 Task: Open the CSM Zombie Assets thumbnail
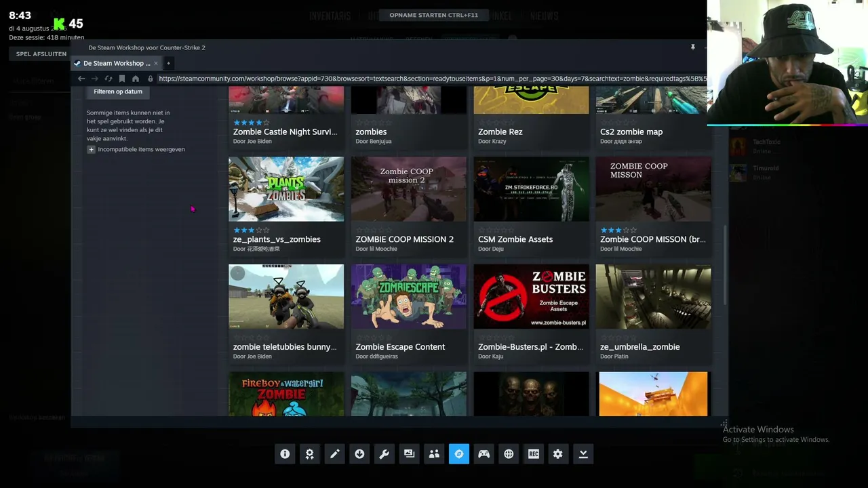coord(531,189)
